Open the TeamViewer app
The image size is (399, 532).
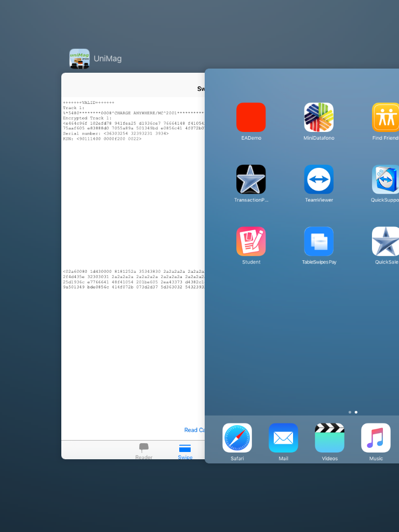pyautogui.click(x=318, y=179)
